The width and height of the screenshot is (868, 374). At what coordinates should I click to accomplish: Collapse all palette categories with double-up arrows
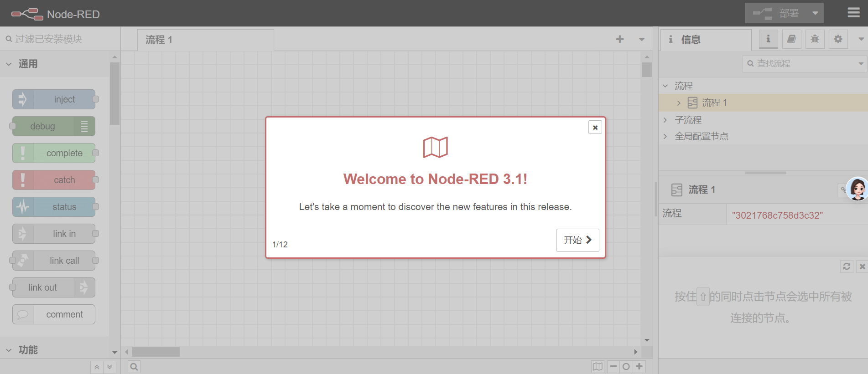[x=97, y=367]
